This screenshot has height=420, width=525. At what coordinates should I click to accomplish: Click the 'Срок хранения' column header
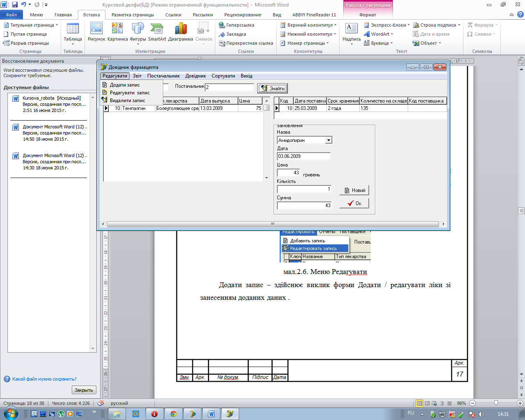coord(343,101)
